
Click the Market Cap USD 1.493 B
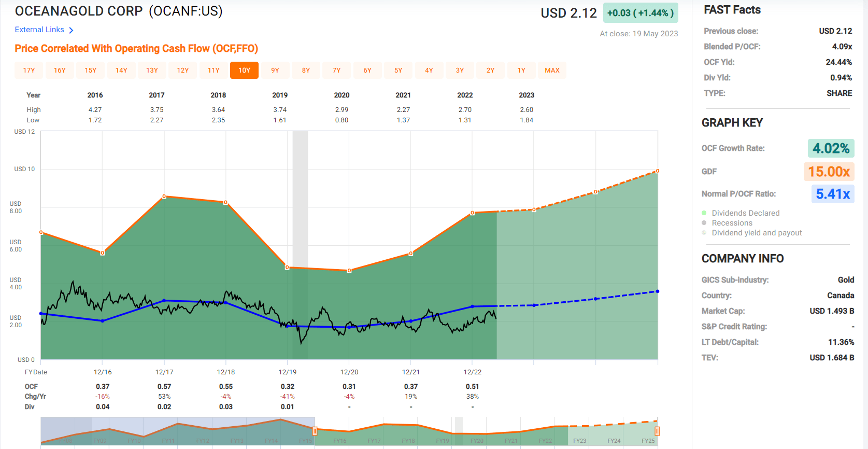tap(832, 311)
